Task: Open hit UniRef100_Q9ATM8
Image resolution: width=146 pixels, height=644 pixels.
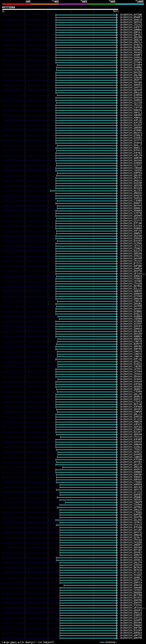Action: 131,638
